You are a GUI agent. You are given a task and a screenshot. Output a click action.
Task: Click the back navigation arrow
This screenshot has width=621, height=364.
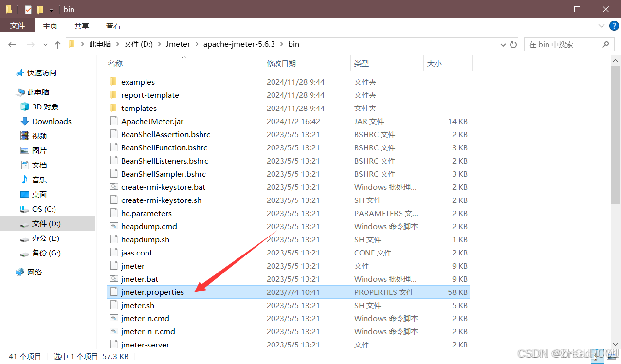(x=12, y=44)
